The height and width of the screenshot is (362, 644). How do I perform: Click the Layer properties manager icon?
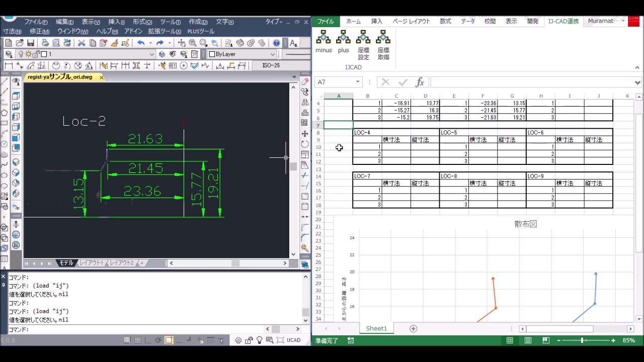coord(9,54)
